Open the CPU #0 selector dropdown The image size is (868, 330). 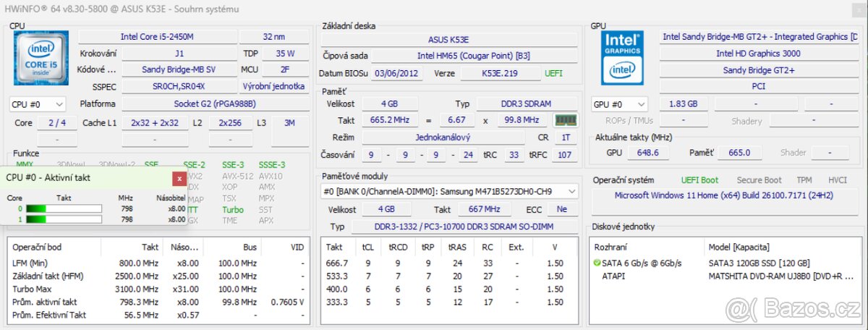38,104
